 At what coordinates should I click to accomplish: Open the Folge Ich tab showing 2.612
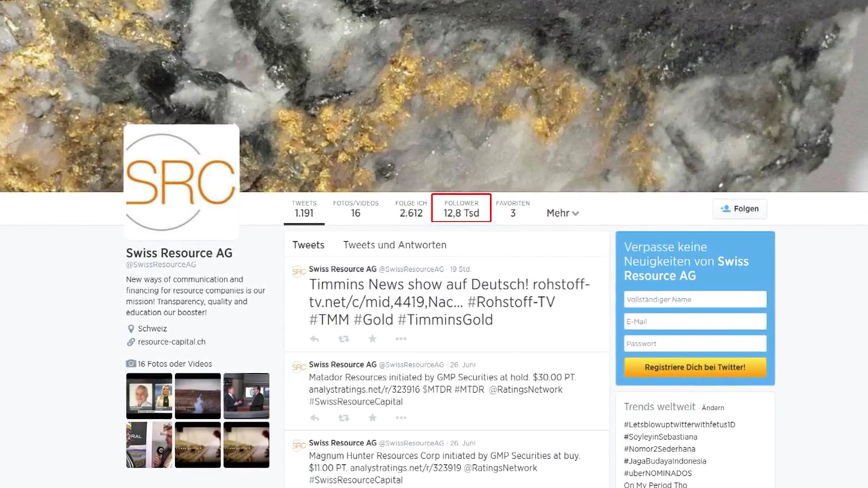(411, 209)
